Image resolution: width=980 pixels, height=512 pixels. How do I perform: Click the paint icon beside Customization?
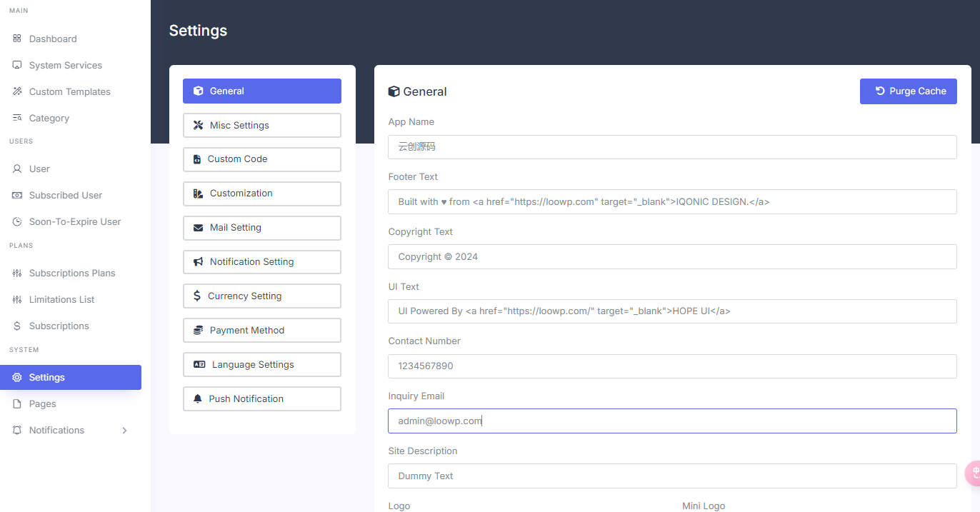point(199,194)
